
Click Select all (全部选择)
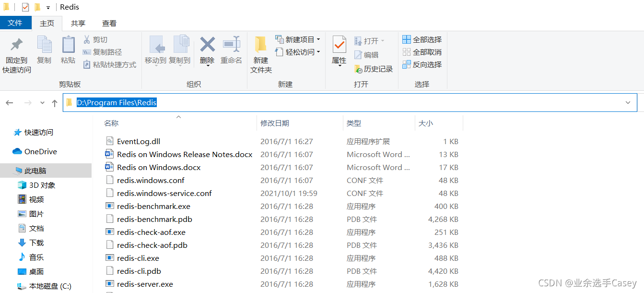point(422,39)
